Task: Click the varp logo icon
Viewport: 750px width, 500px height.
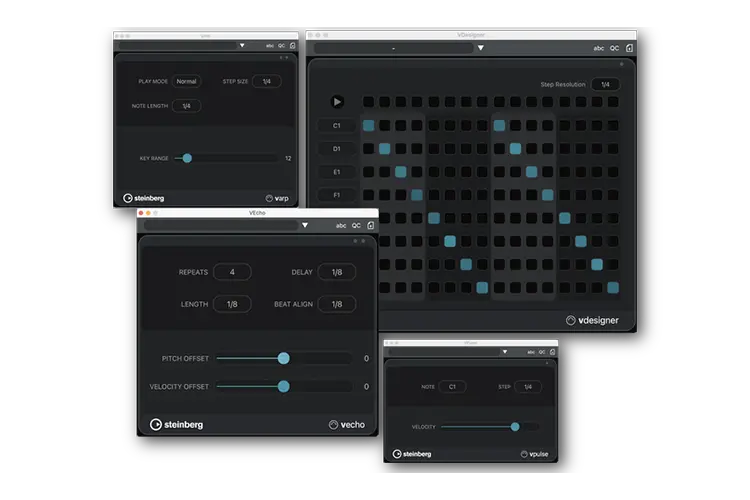Action: (269, 198)
